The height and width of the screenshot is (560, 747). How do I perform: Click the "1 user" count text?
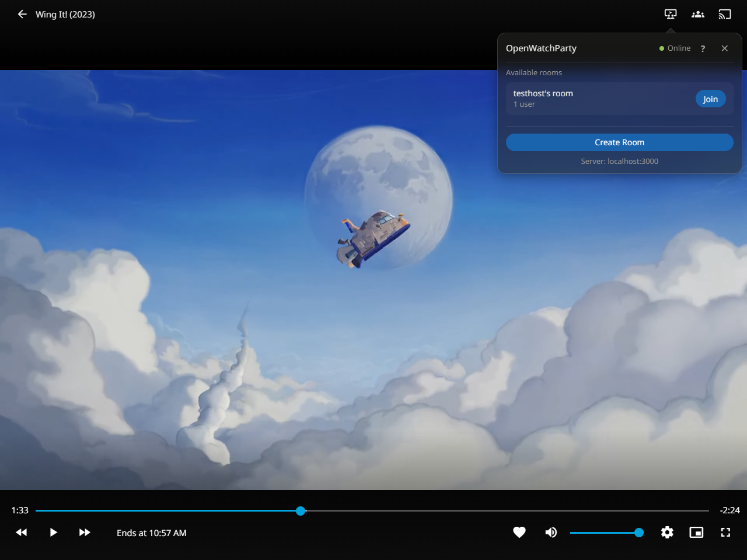coord(524,104)
